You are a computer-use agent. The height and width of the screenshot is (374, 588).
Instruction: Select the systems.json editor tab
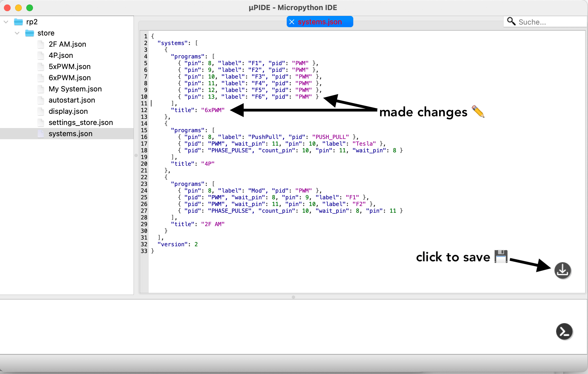point(320,22)
